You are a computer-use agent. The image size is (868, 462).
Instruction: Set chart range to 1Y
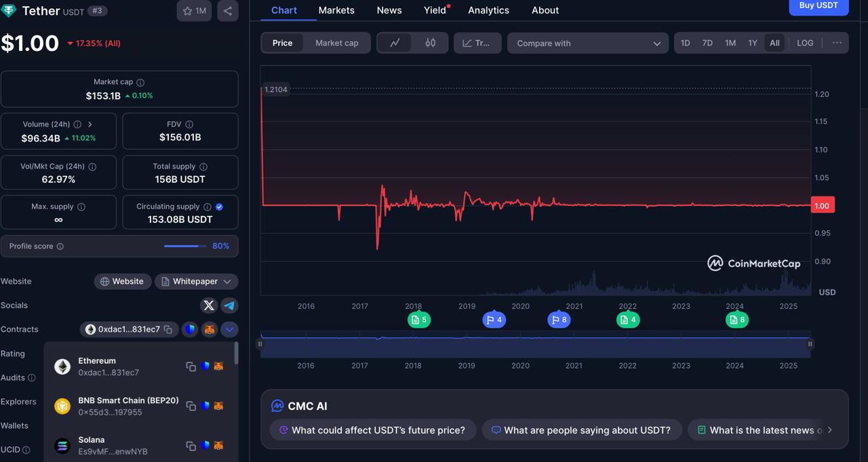(753, 43)
